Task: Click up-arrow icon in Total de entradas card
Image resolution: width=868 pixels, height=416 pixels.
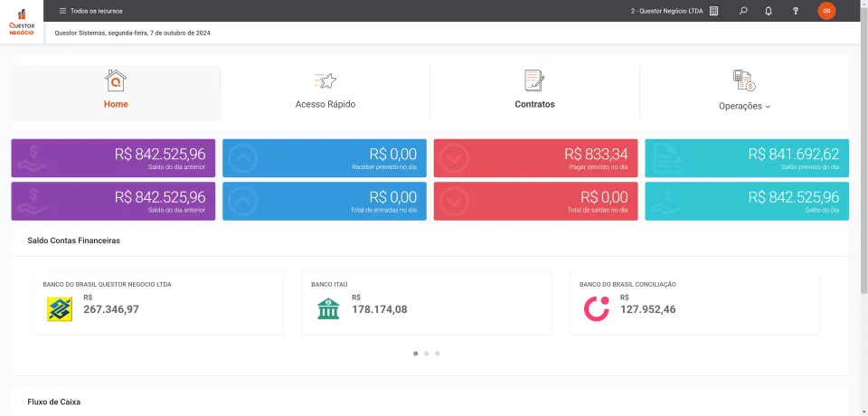Action: 242,201
